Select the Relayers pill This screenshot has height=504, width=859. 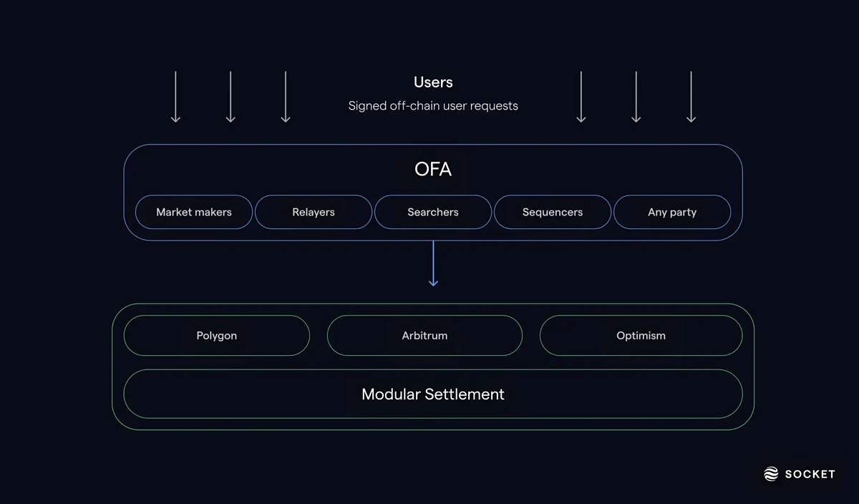(x=314, y=212)
